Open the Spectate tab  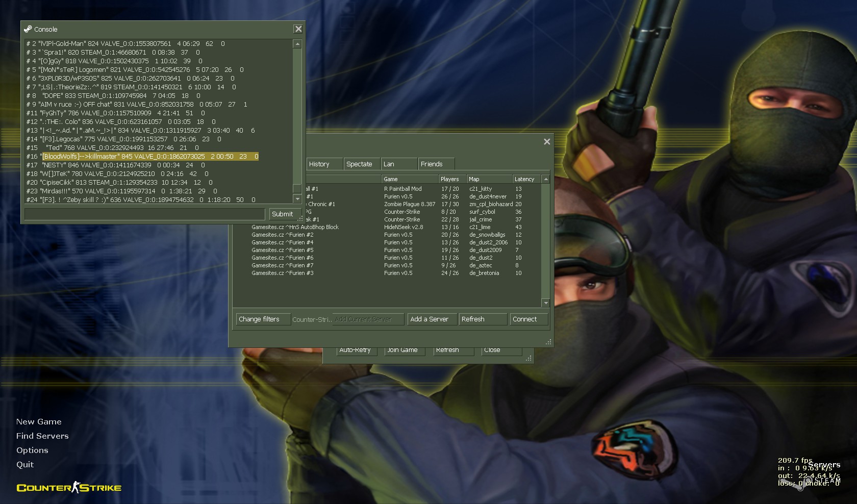359,164
